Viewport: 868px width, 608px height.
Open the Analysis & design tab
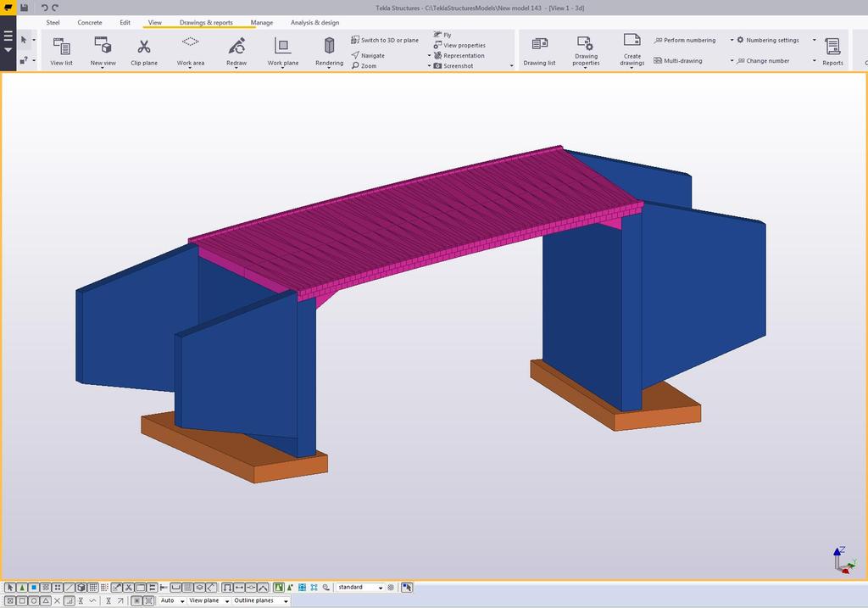coord(315,23)
